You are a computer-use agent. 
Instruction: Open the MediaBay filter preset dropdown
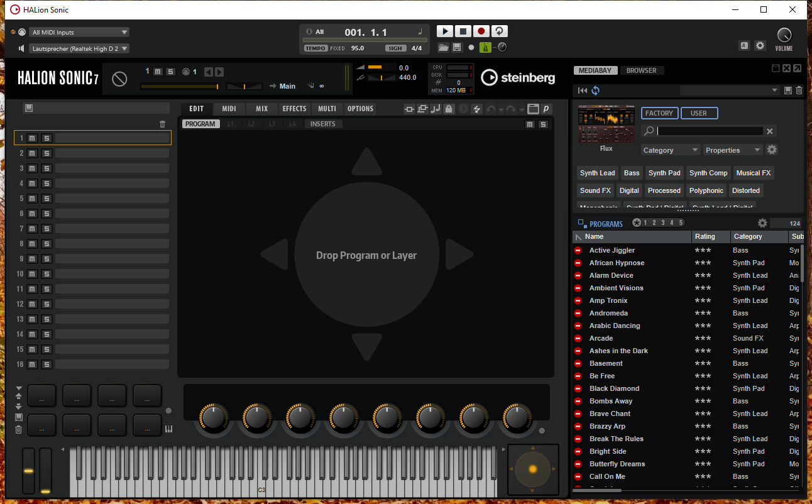(730, 90)
